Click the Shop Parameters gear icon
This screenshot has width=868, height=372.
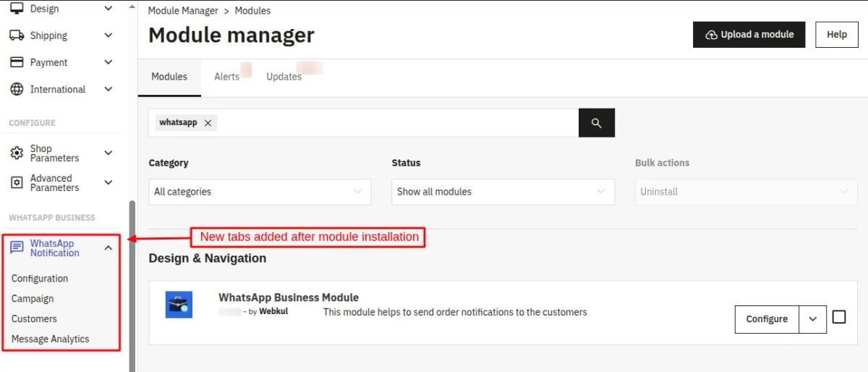click(x=17, y=153)
